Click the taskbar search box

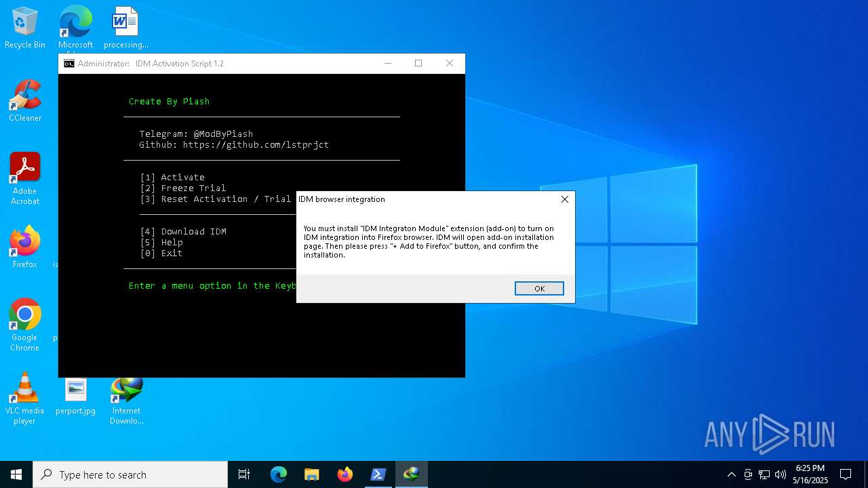pos(130,474)
